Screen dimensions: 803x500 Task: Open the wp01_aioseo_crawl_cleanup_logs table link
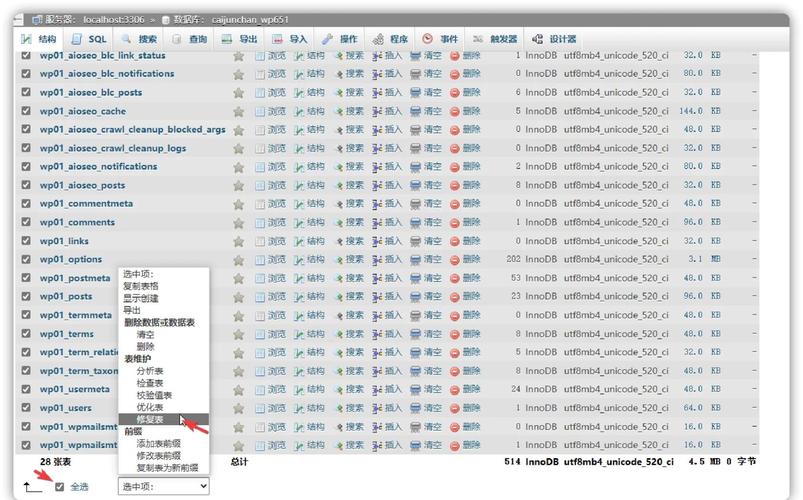tap(112, 148)
